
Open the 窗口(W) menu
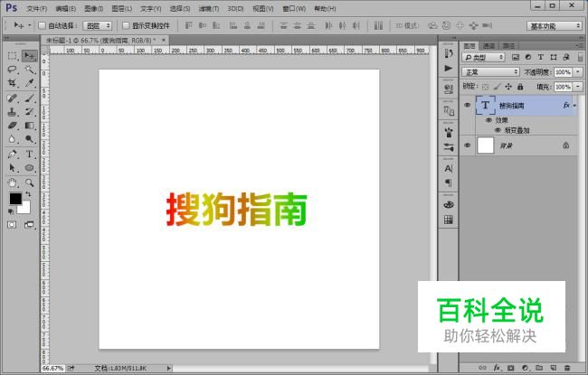pos(294,9)
